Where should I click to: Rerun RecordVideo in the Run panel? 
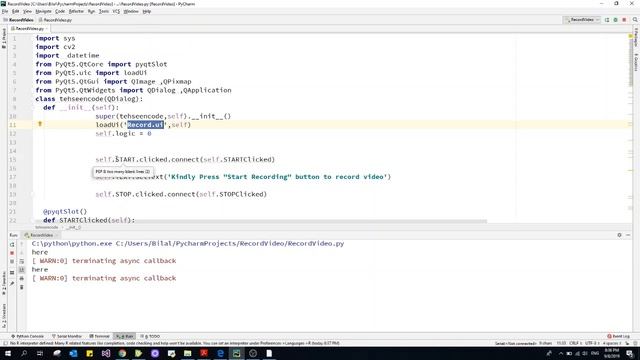coord(12,244)
